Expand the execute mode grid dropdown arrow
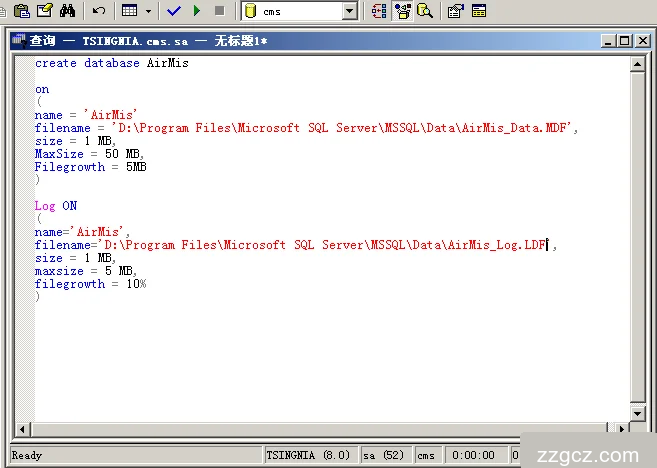The width and height of the screenshot is (657, 468). (x=149, y=11)
